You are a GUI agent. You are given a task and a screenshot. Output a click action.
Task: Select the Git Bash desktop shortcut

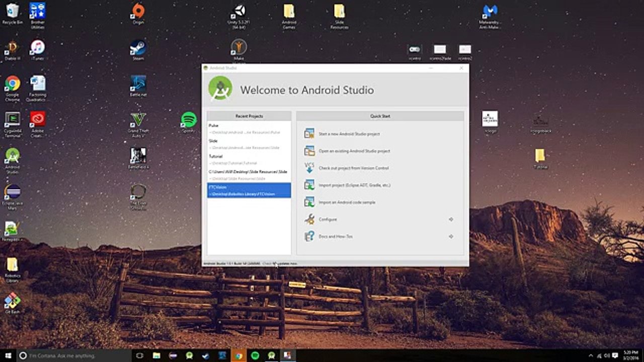[x=13, y=304]
